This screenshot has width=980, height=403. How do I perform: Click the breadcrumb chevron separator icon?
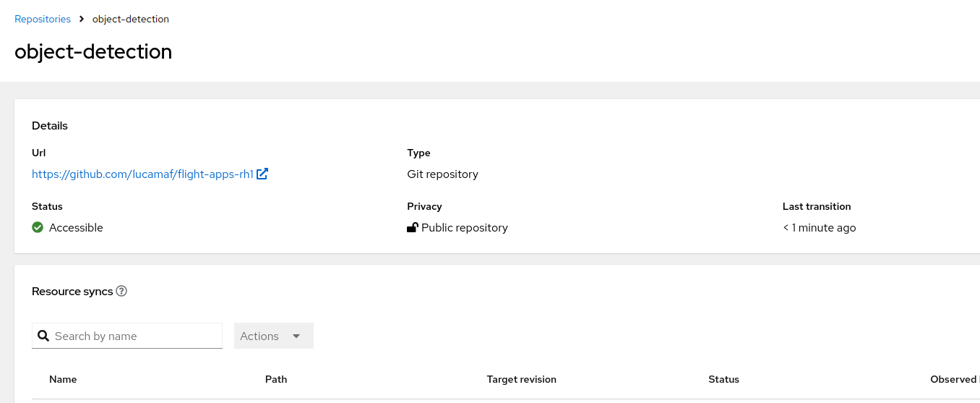click(82, 19)
